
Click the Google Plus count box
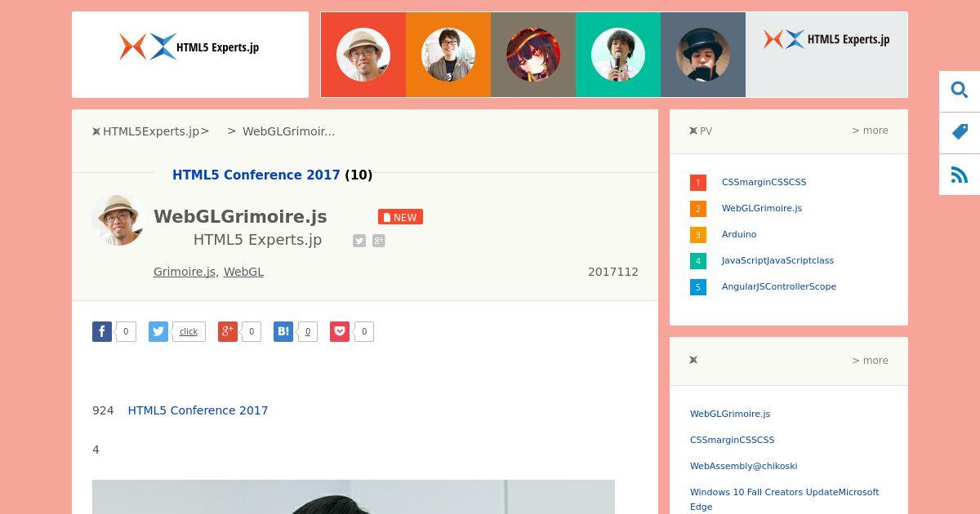point(251,331)
